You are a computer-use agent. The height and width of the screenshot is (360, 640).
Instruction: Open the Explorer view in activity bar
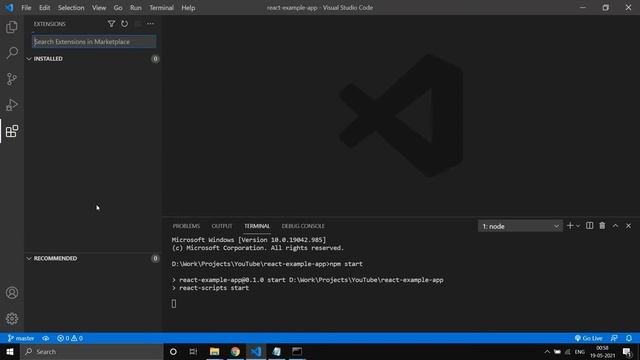[x=12, y=27]
